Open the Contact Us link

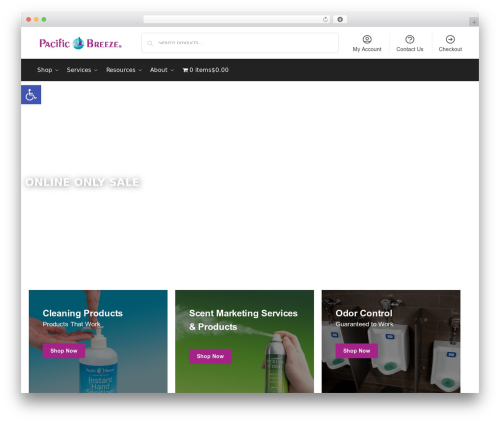click(410, 44)
